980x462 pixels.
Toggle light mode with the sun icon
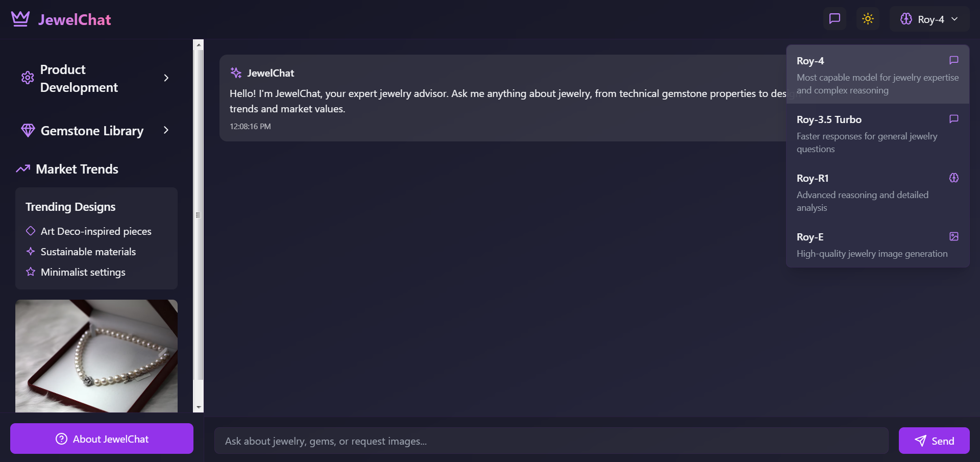(x=868, y=19)
